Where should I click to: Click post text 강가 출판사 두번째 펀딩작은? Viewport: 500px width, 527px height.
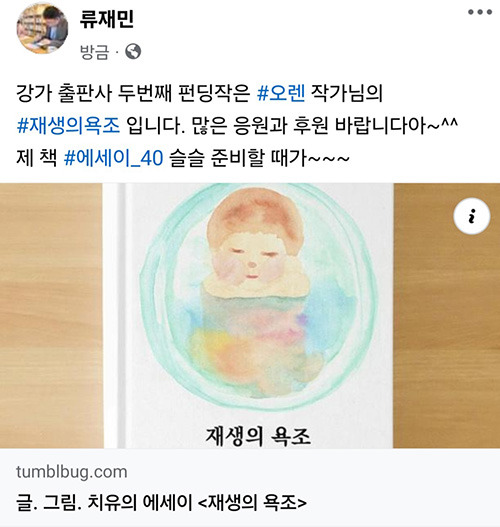click(x=133, y=93)
